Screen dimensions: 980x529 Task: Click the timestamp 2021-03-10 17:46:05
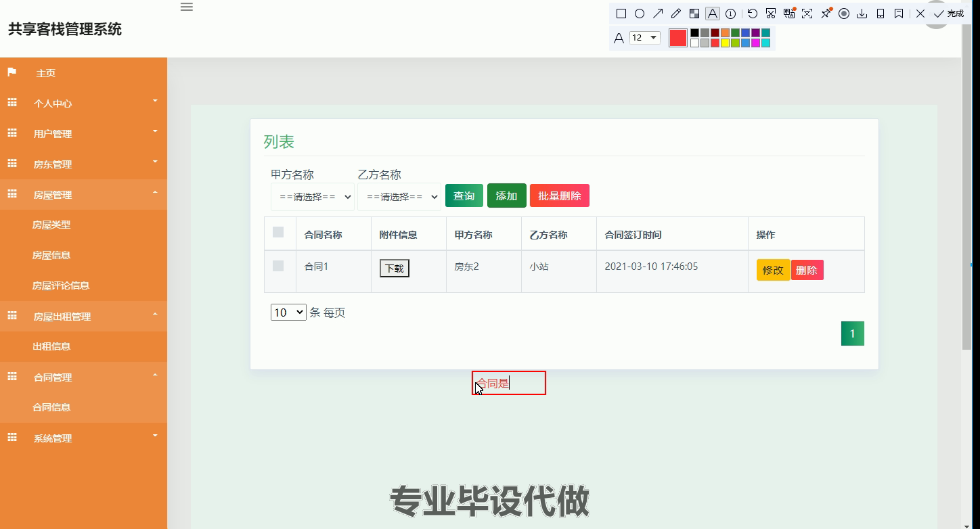tap(651, 267)
